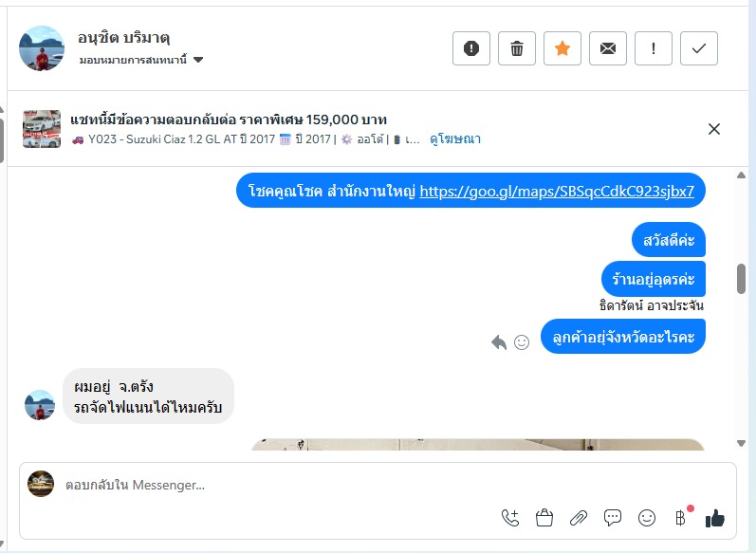
Task: Mark conversation as done with checkmark
Action: 699,48
